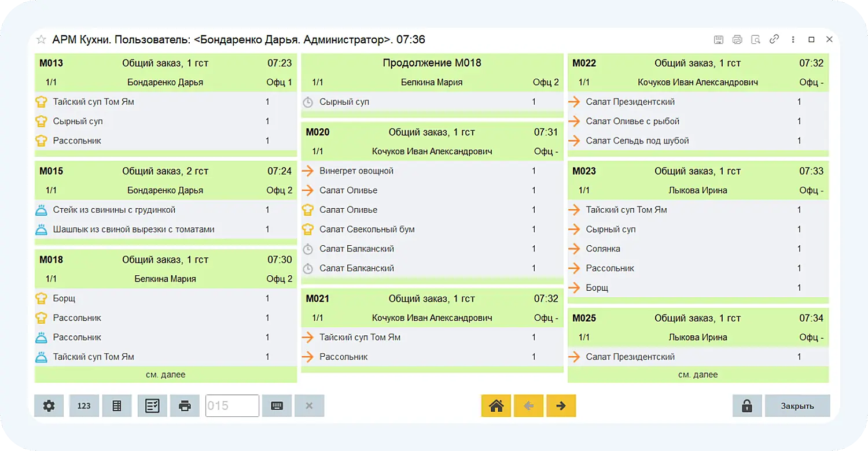Expand order M025 via см. далее bar

(x=698, y=375)
